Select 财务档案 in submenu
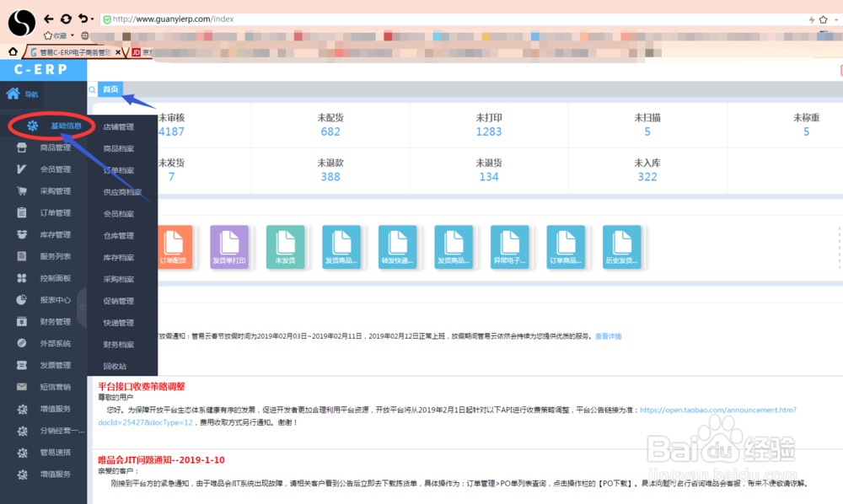The width and height of the screenshot is (843, 504). coord(119,345)
